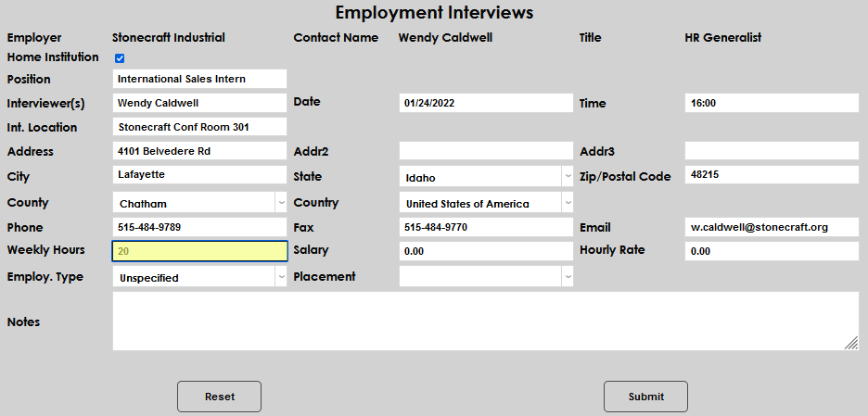This screenshot has width=868, height=416.
Task: Open the Employ. Type dropdown
Action: point(199,277)
